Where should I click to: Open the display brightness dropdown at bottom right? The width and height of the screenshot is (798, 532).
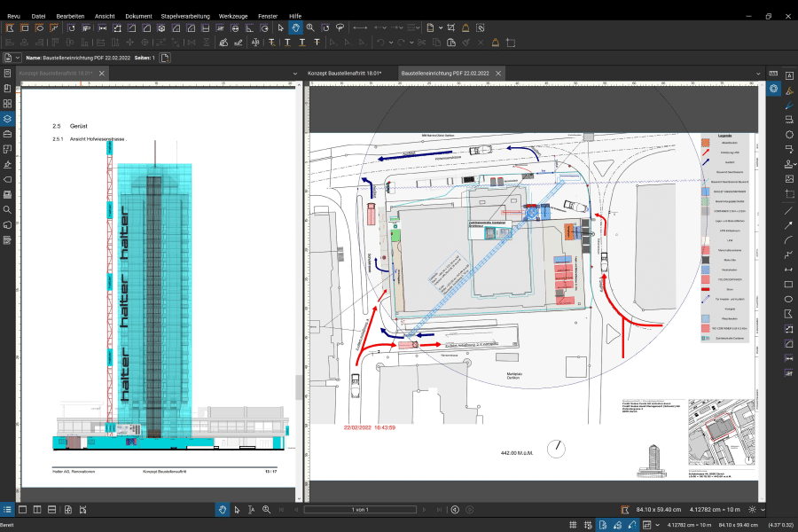click(x=763, y=510)
